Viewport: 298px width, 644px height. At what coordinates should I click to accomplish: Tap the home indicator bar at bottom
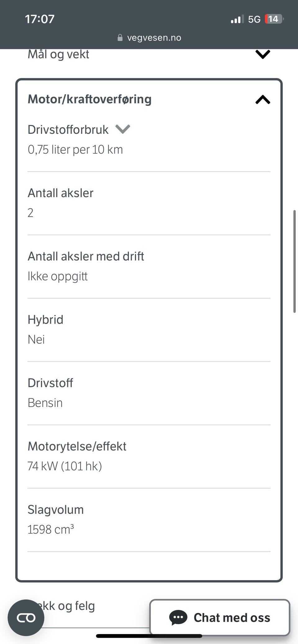(149, 636)
